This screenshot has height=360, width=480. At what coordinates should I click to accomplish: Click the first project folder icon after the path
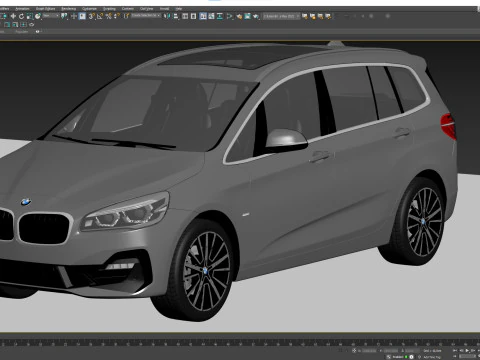pyautogui.click(x=305, y=16)
